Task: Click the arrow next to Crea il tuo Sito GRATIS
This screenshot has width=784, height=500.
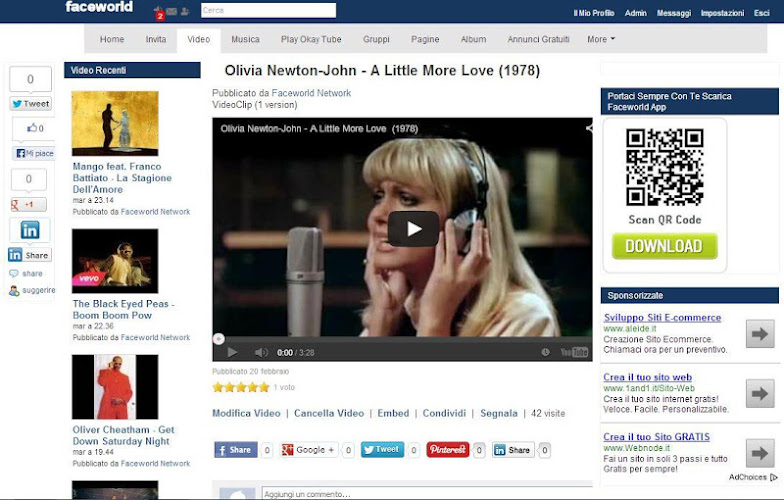Action: coord(760,453)
